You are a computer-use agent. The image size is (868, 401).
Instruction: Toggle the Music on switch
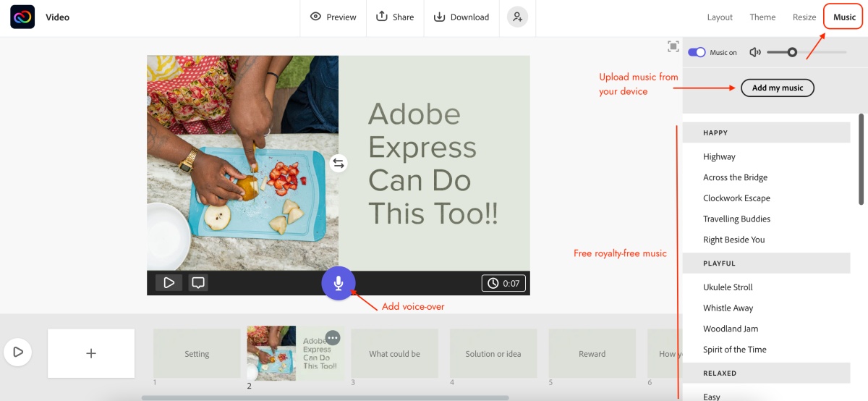point(697,52)
